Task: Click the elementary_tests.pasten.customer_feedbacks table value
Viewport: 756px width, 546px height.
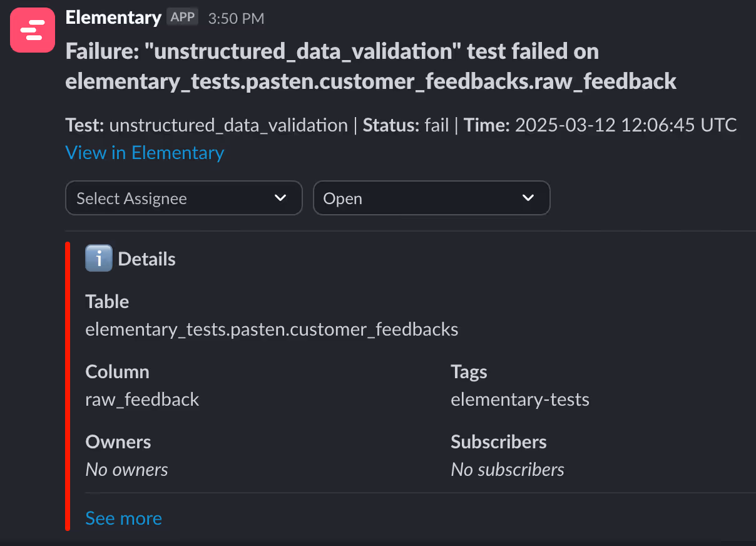Action: (272, 329)
